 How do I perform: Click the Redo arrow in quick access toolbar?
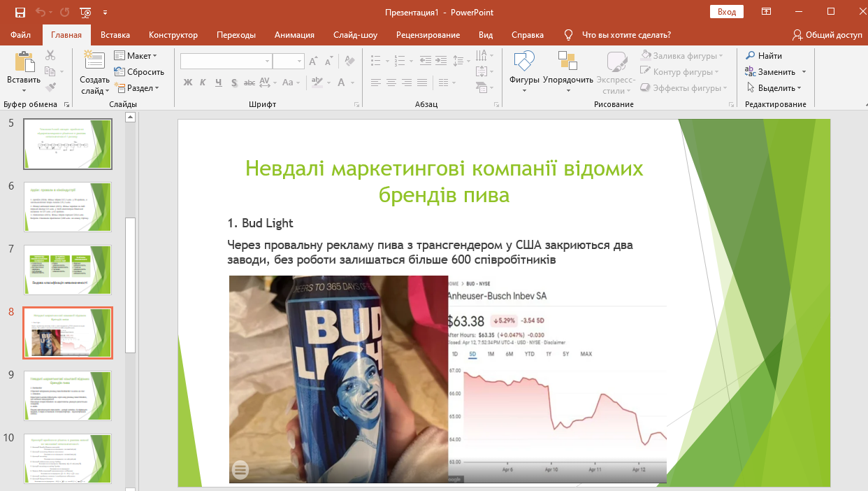(64, 12)
